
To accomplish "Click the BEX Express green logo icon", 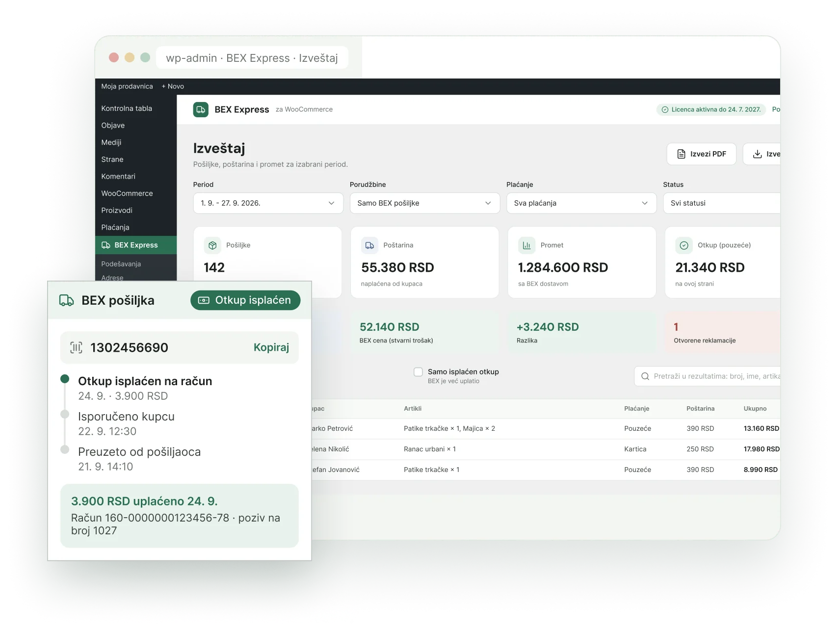I will [201, 109].
